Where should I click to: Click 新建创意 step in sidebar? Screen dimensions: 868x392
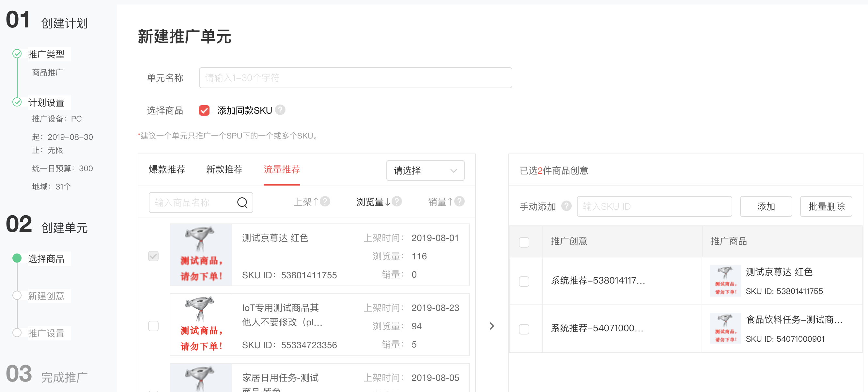point(46,296)
